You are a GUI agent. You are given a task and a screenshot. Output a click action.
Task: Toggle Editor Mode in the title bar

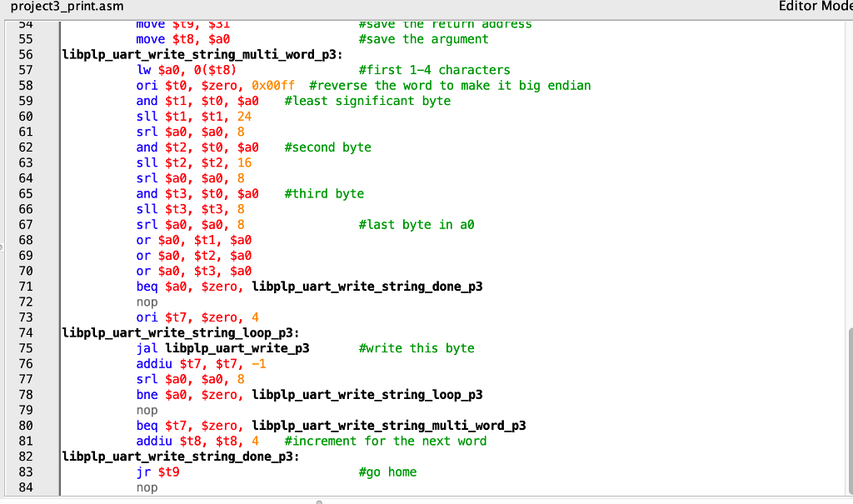coord(816,7)
